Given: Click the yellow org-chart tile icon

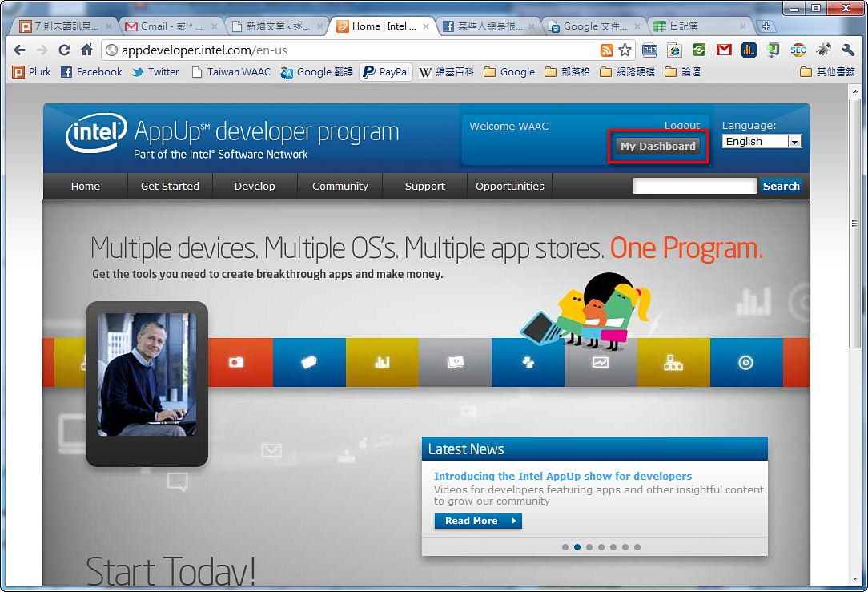Looking at the screenshot, I should pos(673,362).
